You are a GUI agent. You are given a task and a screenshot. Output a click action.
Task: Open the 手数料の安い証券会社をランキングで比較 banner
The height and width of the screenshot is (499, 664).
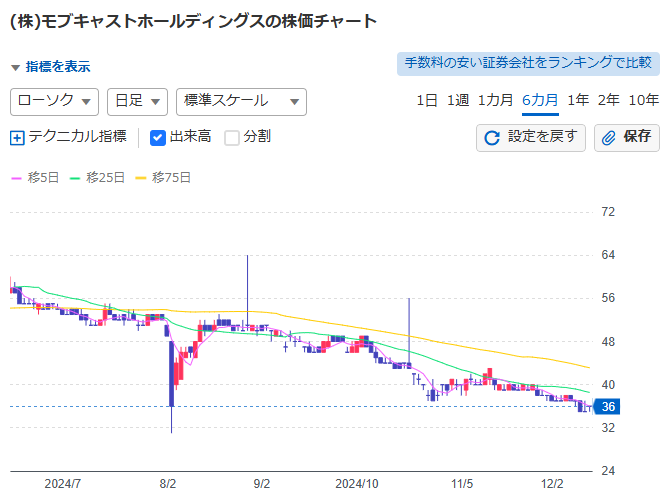(528, 64)
